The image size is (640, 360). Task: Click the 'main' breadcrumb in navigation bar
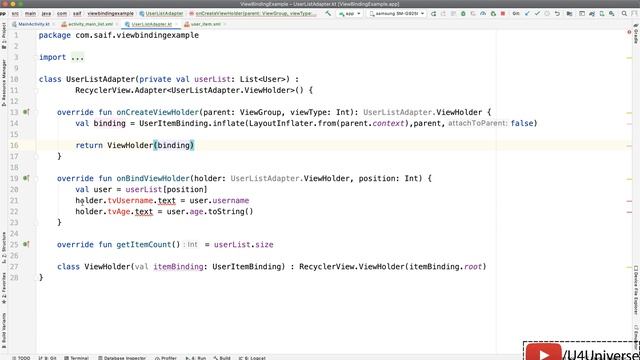pos(30,13)
